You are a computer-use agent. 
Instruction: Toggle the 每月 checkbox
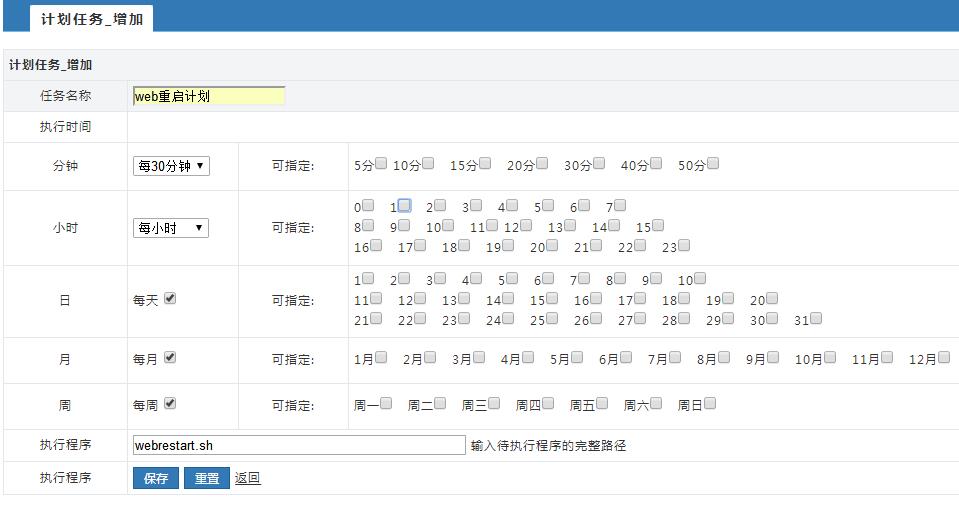pyautogui.click(x=170, y=358)
